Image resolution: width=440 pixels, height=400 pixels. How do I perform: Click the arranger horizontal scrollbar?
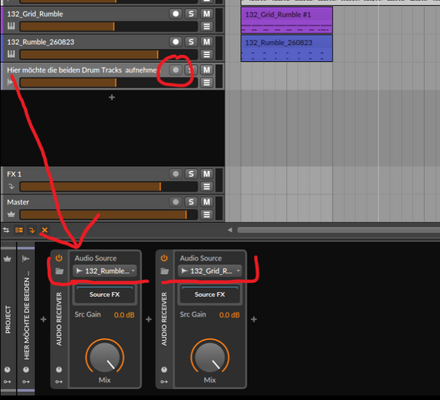click(338, 230)
